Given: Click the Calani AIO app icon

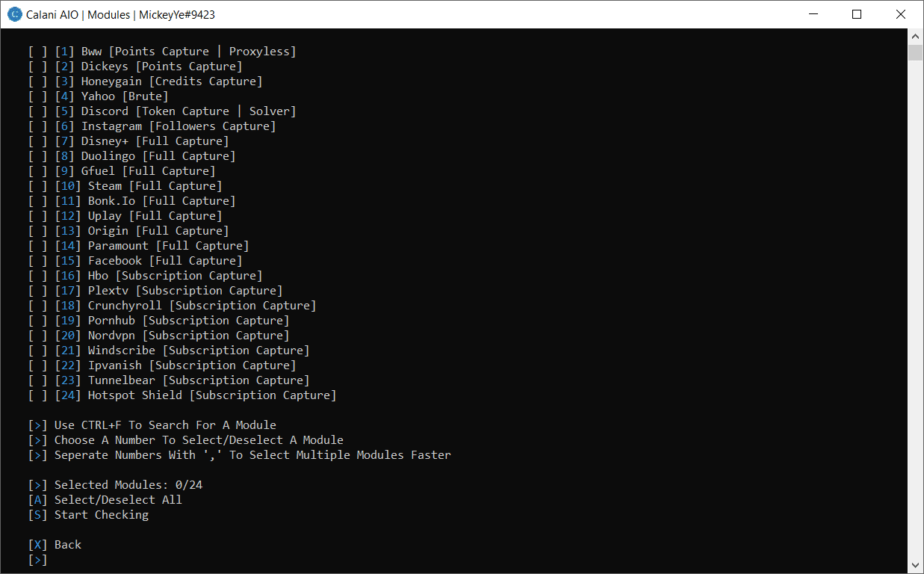Looking at the screenshot, I should [14, 14].
